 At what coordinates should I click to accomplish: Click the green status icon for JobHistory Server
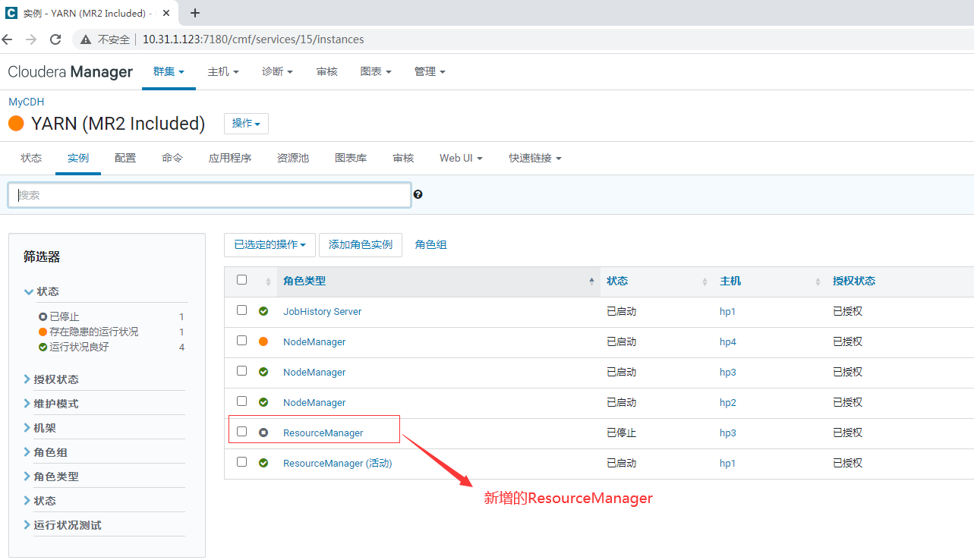pos(263,311)
